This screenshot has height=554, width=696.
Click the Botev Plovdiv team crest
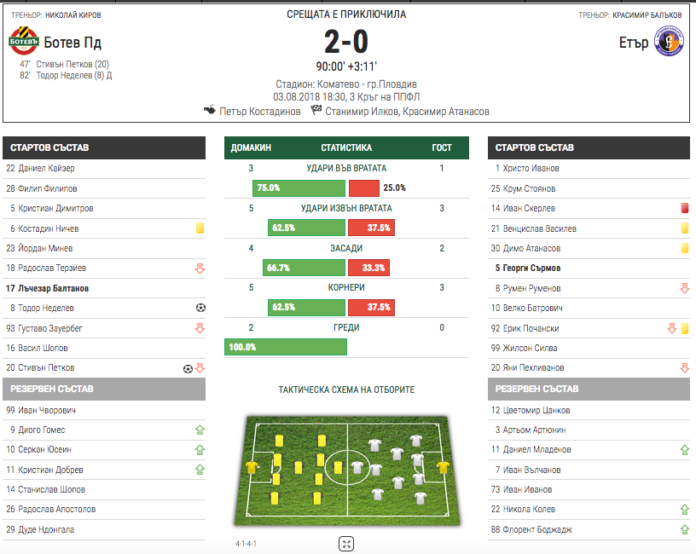pyautogui.click(x=24, y=41)
